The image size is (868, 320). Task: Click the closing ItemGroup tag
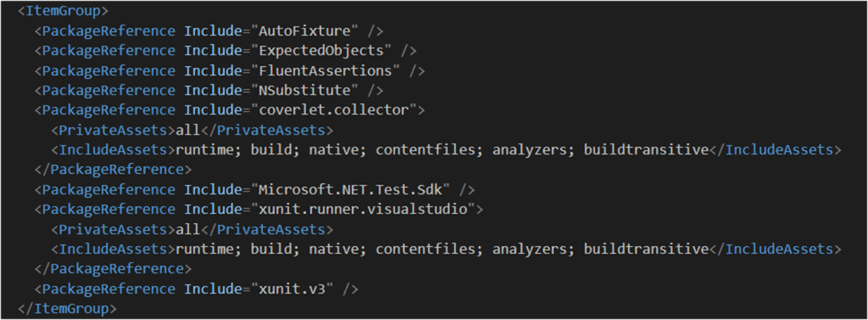(68, 308)
